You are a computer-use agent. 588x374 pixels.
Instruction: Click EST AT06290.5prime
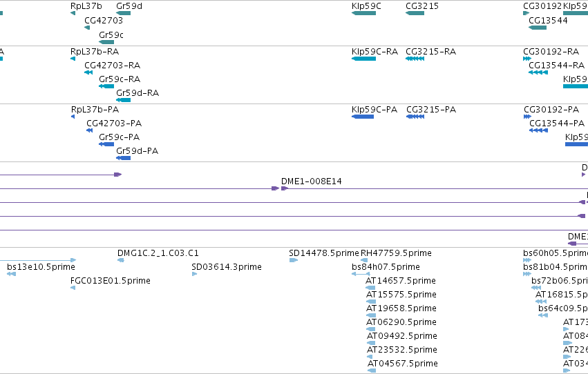click(371, 329)
